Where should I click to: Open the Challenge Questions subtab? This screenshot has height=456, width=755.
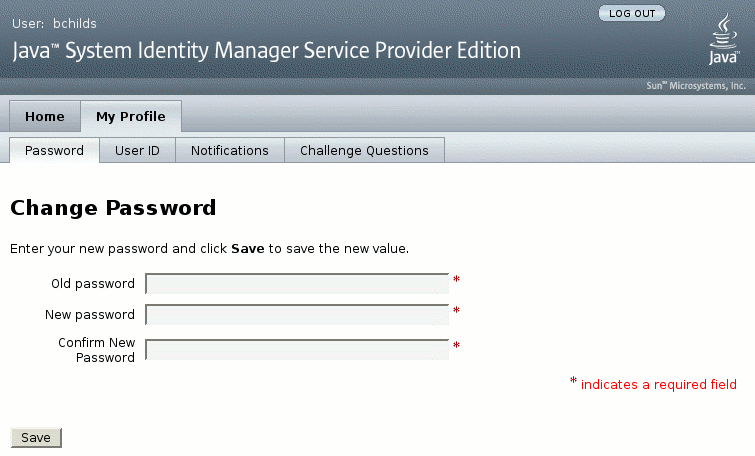364,151
